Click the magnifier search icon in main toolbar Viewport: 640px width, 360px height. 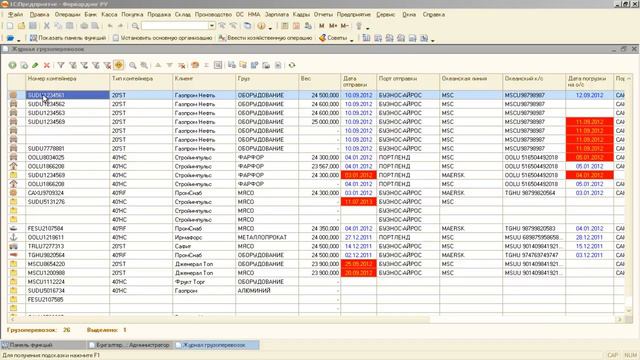pyautogui.click(x=135, y=26)
